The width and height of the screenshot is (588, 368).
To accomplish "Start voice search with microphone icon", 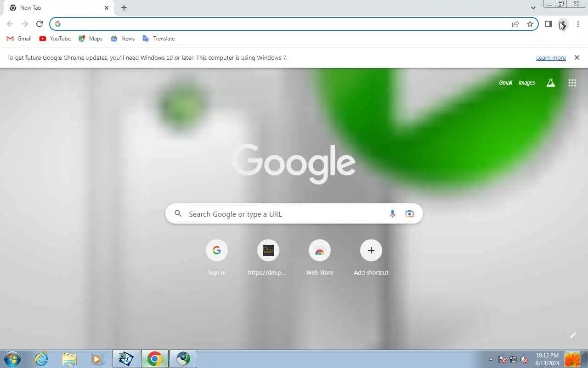I will (392, 213).
